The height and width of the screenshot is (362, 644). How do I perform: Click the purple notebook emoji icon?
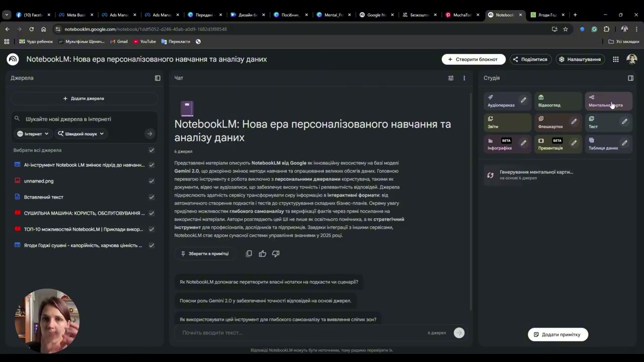tap(187, 108)
